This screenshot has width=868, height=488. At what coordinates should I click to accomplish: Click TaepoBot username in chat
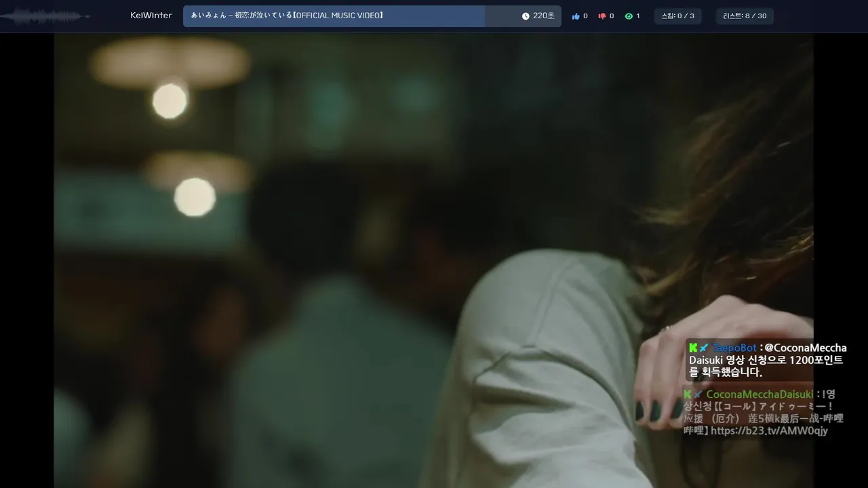point(734,348)
